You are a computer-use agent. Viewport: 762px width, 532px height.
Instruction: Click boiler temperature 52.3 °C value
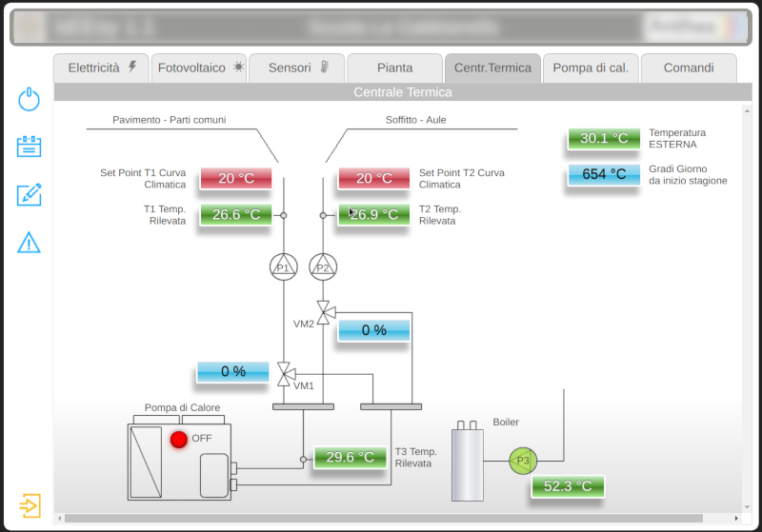[568, 486]
